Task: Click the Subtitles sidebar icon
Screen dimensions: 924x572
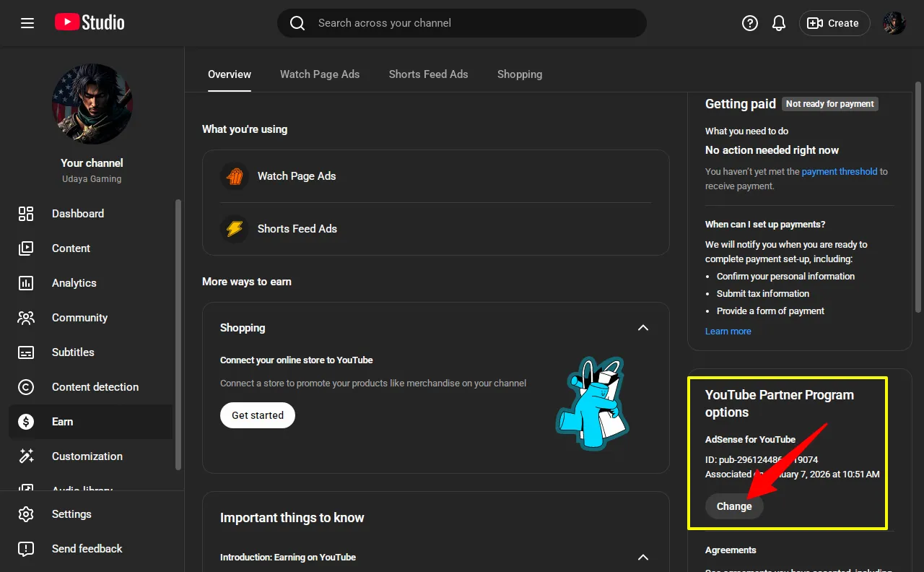Action: [x=26, y=352]
